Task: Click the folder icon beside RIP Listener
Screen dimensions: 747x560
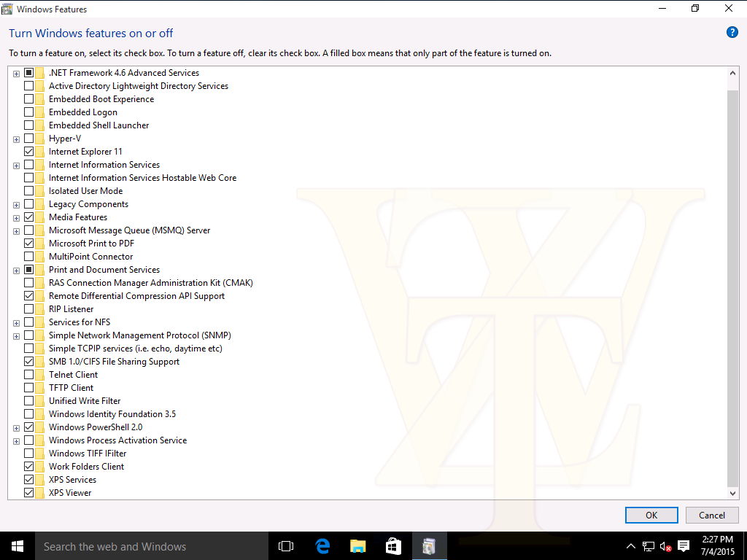Action: (39, 309)
